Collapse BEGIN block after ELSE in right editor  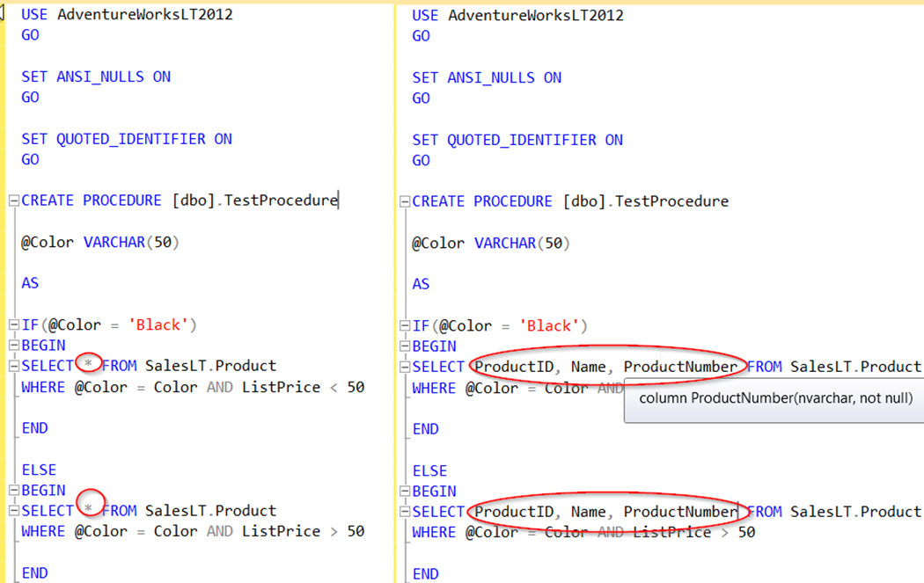[405, 492]
